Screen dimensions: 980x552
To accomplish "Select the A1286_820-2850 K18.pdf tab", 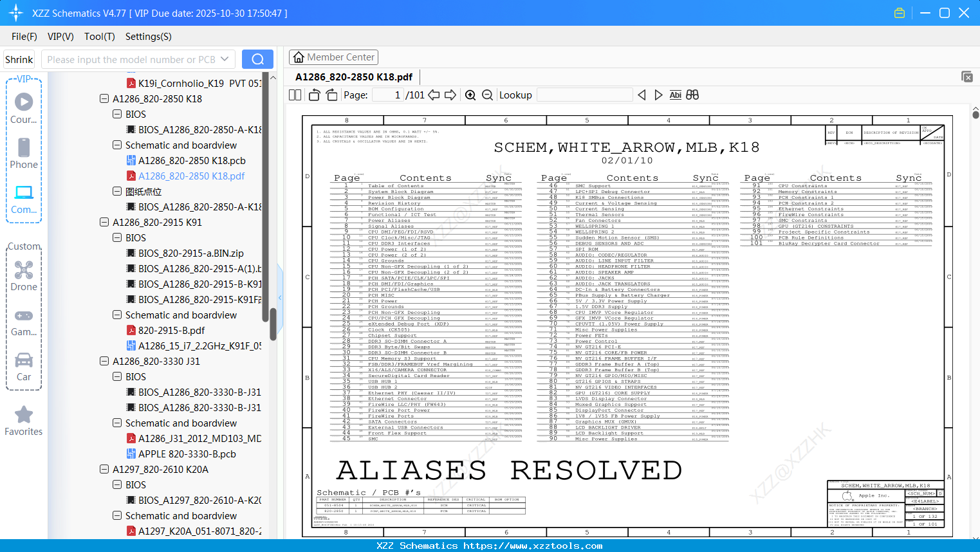I will coord(354,77).
